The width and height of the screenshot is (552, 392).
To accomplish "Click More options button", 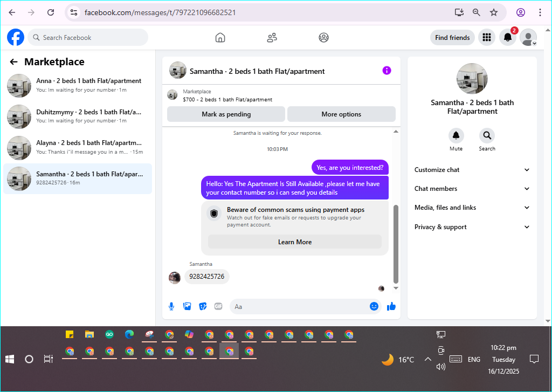I will pyautogui.click(x=341, y=114).
